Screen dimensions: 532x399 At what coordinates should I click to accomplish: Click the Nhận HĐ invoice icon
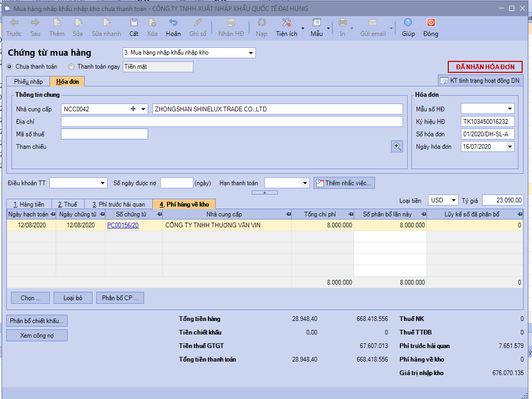231,23
